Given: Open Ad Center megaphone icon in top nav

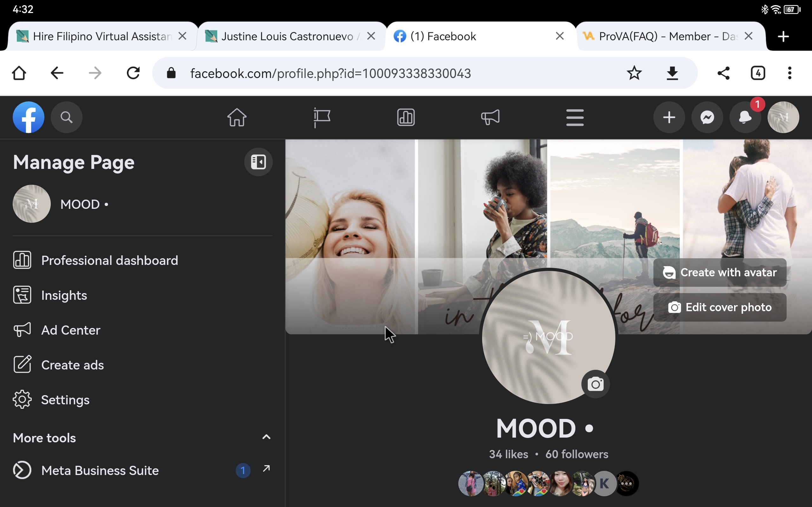Looking at the screenshot, I should point(490,117).
